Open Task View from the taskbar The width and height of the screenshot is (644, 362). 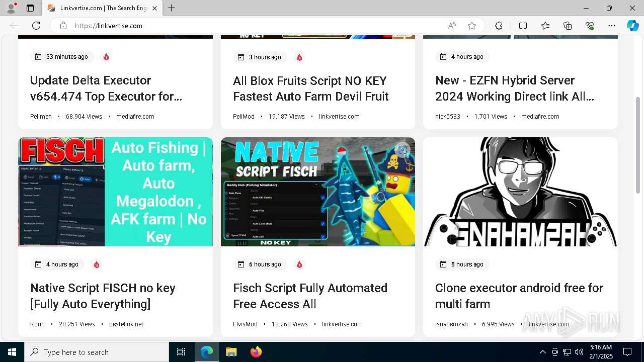click(x=181, y=352)
